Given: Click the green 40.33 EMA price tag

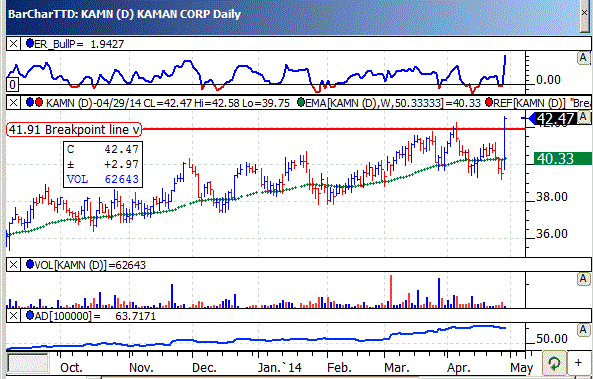Looking at the screenshot, I should coord(563,158).
